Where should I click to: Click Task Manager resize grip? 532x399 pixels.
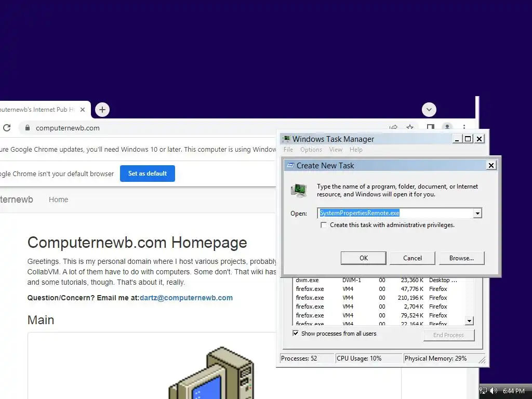coord(482,360)
